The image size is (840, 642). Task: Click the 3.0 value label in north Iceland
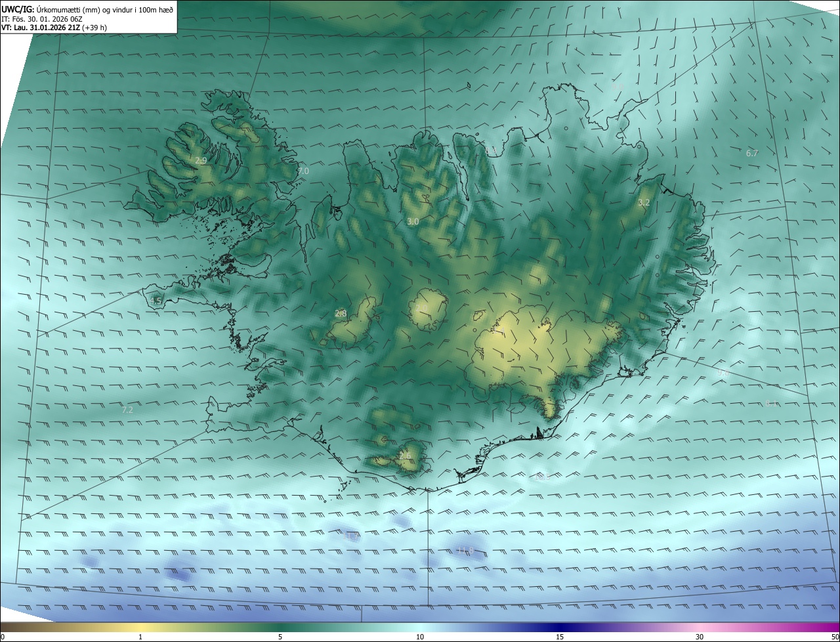pyautogui.click(x=413, y=222)
